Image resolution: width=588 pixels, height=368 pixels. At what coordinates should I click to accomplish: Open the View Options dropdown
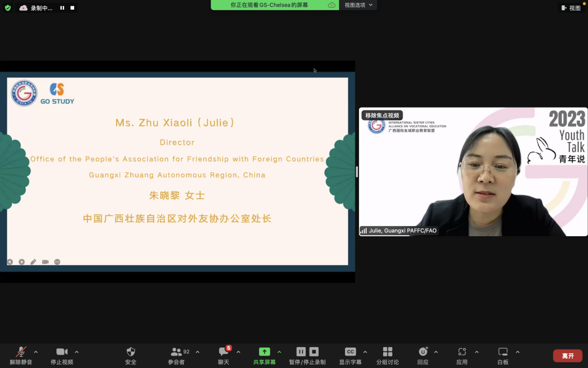coord(358,5)
